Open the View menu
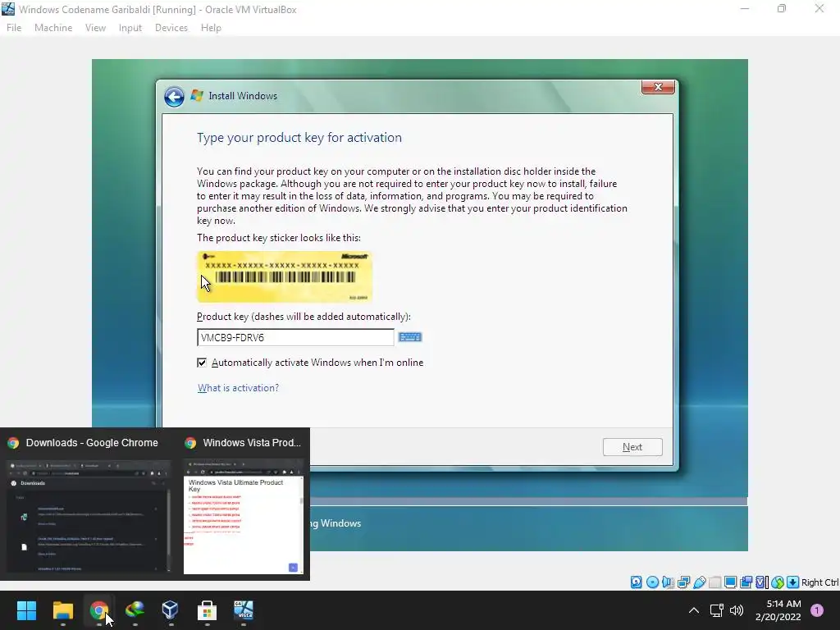The width and height of the screenshot is (840, 630). click(95, 28)
